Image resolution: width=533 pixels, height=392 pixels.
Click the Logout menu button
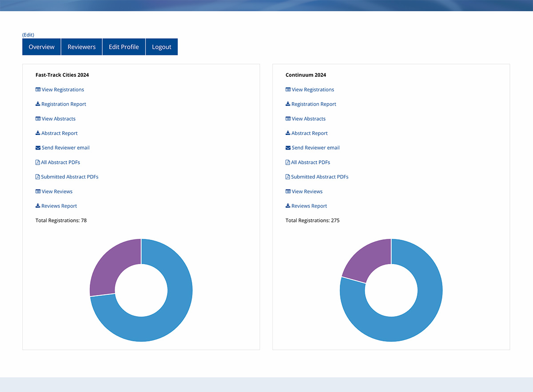(x=162, y=47)
